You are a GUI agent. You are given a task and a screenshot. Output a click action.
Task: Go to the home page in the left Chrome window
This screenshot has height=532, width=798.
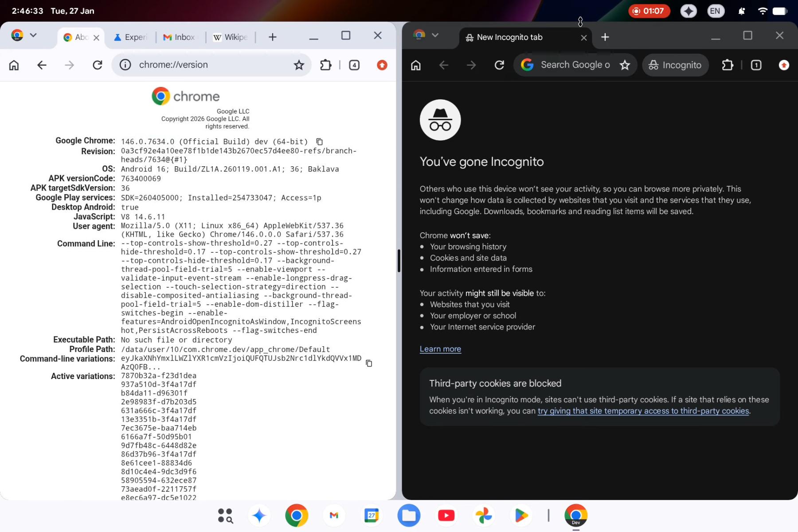point(14,65)
